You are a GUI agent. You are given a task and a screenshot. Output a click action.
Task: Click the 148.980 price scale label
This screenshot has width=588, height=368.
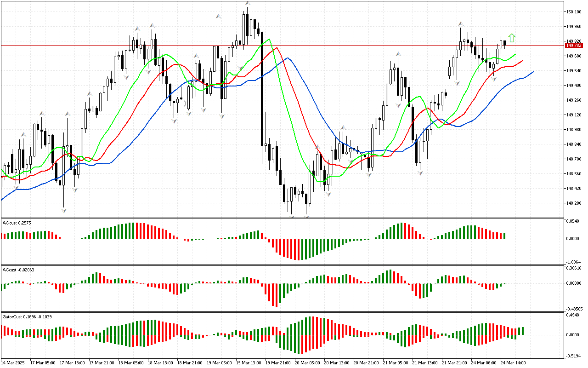[x=574, y=129]
